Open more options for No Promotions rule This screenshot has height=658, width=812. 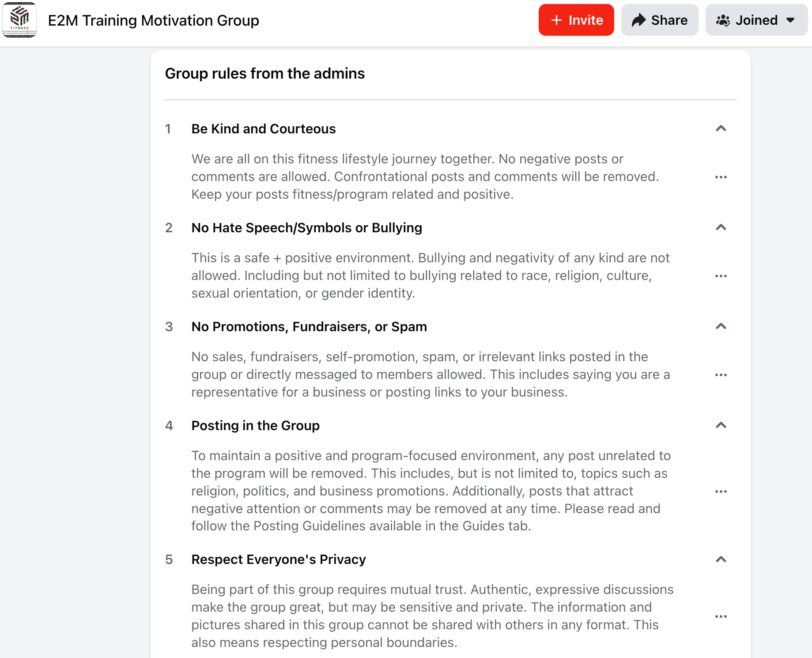[x=721, y=375]
